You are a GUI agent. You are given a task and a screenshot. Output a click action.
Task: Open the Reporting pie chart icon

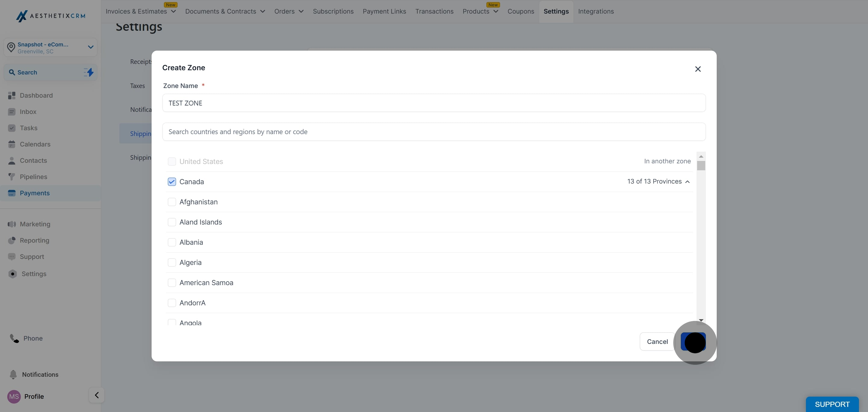(x=12, y=241)
